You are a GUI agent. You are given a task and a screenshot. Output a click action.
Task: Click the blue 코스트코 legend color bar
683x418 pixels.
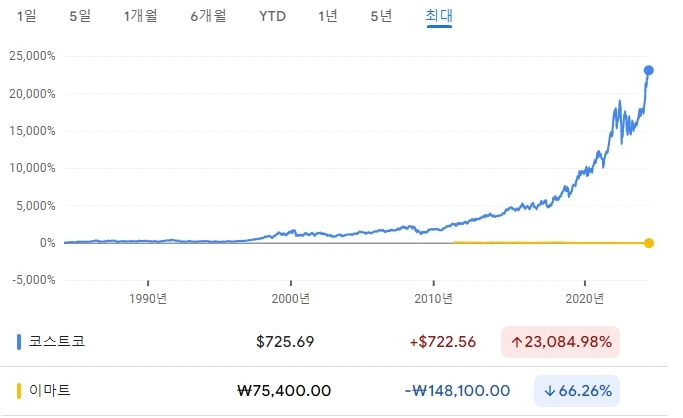click(19, 342)
